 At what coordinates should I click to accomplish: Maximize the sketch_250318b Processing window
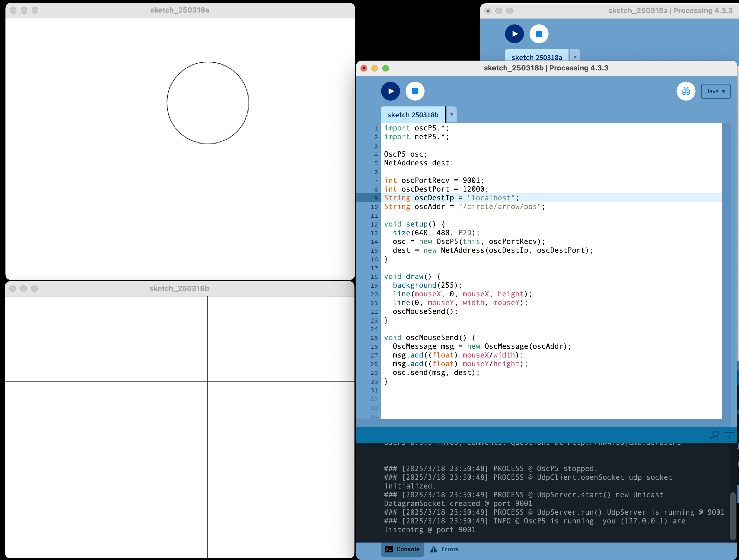[x=386, y=68]
